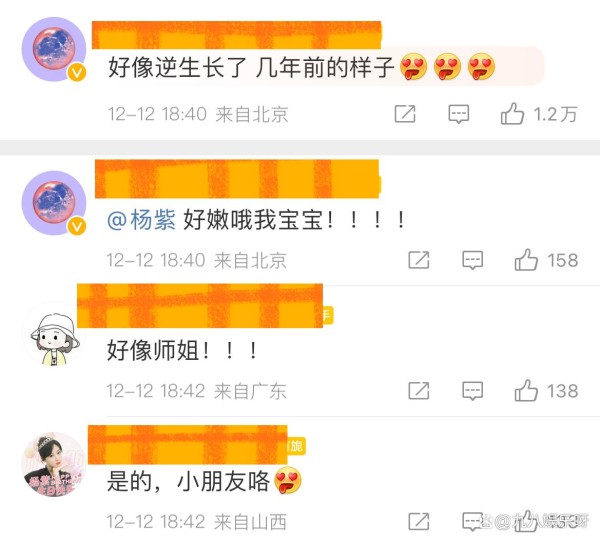The height and width of the screenshot is (542, 600).
Task: Reply to the 好像师姐 comment
Action: [473, 391]
